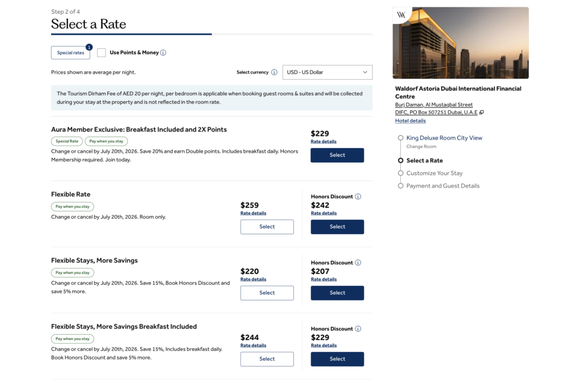Click the Select a Rate step marker

[400, 161]
